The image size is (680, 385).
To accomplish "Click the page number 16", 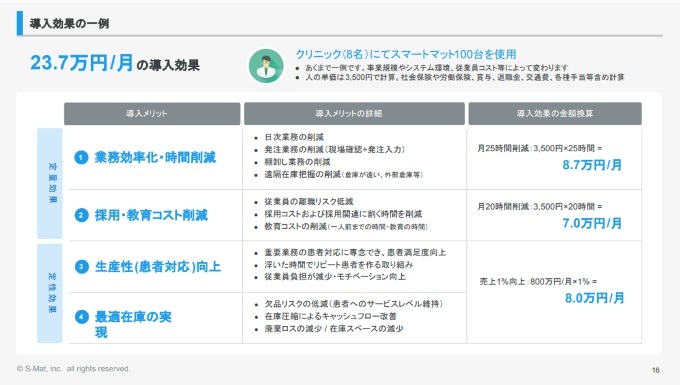I will (x=655, y=370).
